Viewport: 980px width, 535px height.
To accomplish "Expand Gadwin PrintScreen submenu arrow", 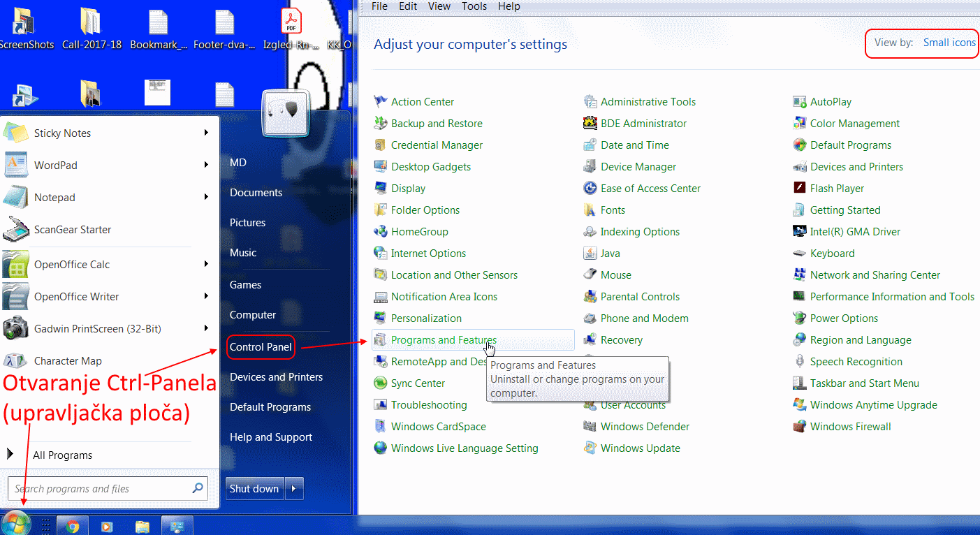I will (x=206, y=328).
